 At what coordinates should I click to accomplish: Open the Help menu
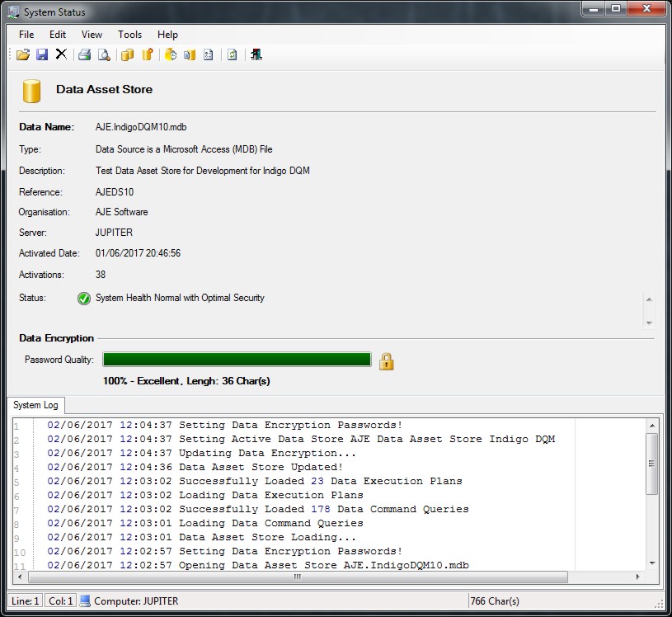point(167,35)
